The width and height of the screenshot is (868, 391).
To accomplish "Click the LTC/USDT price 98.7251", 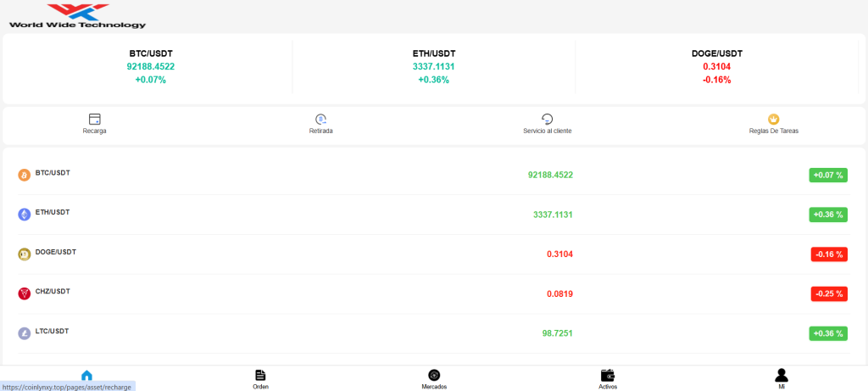I will tap(558, 333).
